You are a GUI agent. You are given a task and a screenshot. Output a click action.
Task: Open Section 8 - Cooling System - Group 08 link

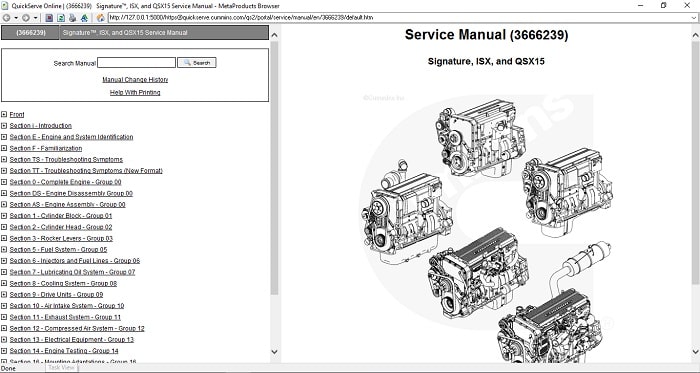point(63,284)
